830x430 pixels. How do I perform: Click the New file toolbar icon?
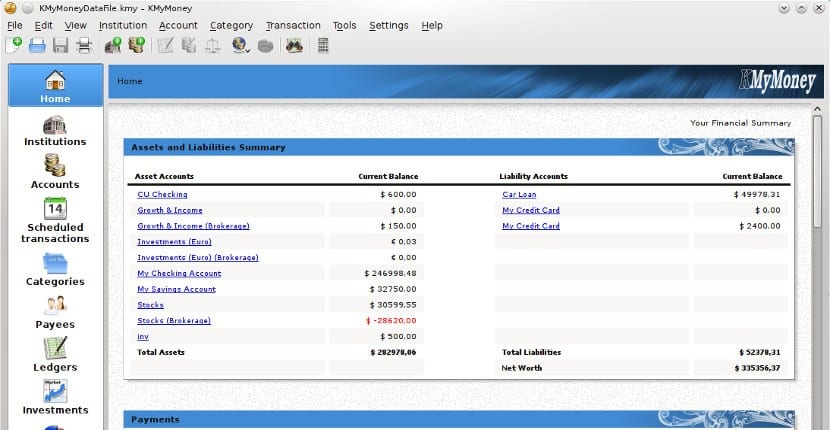[14, 46]
